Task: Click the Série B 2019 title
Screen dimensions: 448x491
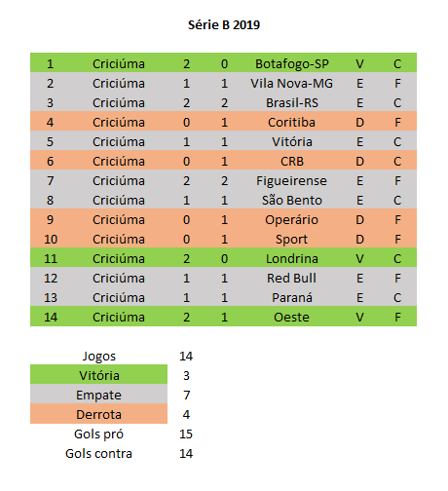Action: (x=224, y=25)
